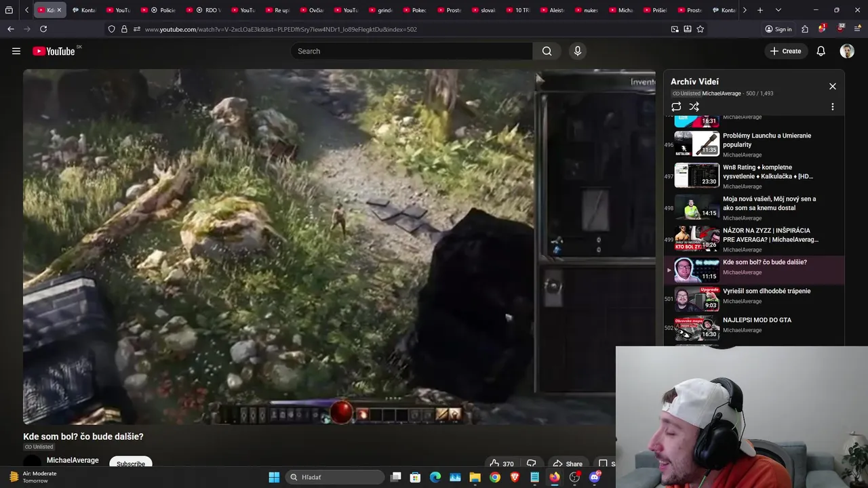The image size is (868, 488).
Task: Click Sign in in the browser toolbar
Action: pyautogui.click(x=778, y=29)
